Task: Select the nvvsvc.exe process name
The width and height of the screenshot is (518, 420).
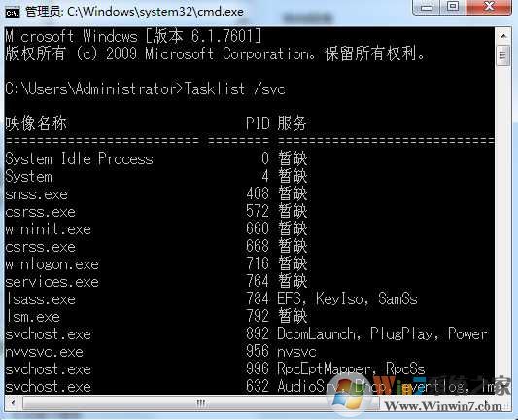Action: (45, 352)
